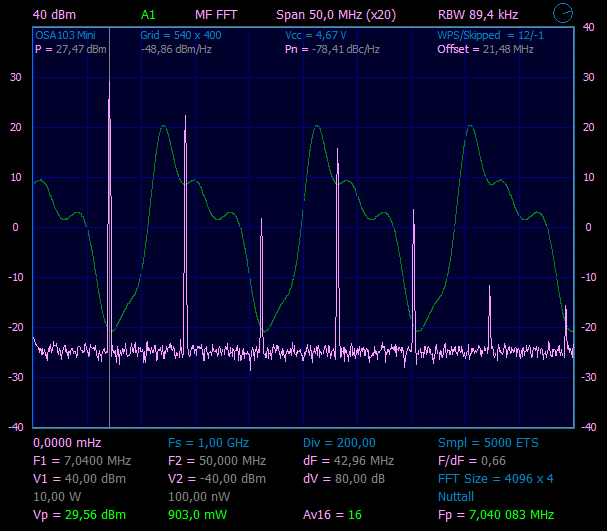Click the Div = 200,00 setting

point(339,442)
